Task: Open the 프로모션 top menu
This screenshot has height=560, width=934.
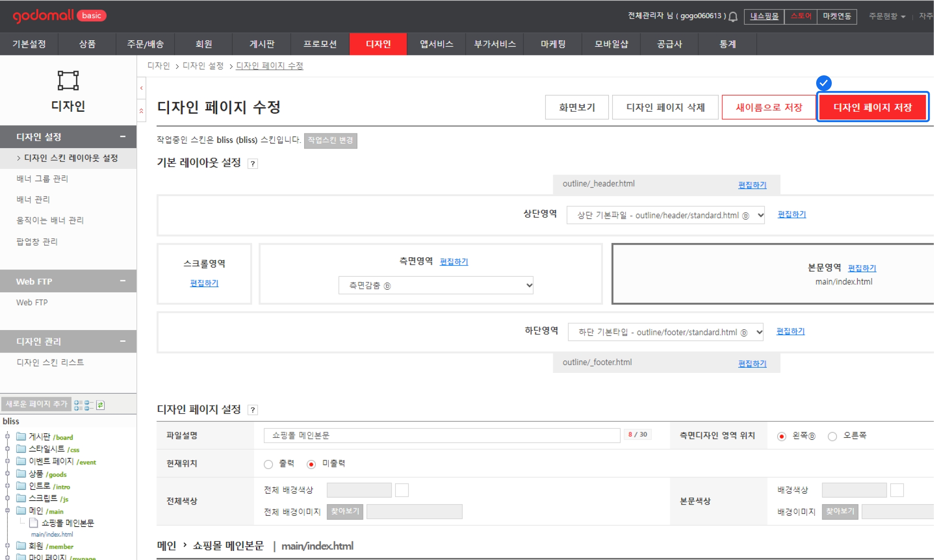Action: click(x=320, y=44)
